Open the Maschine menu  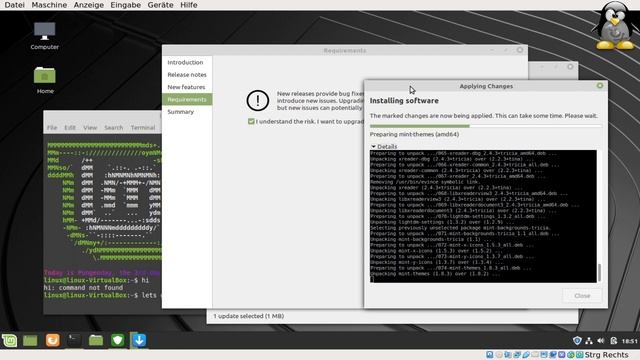pos(49,5)
